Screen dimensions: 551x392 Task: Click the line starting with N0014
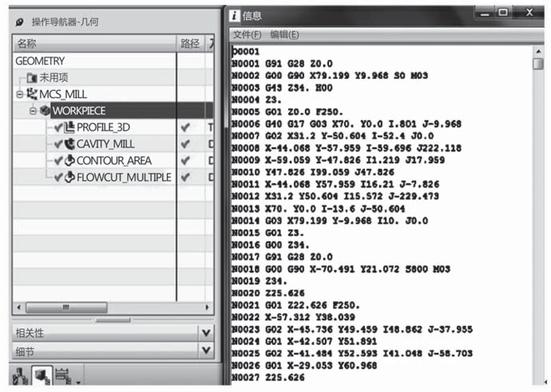[330, 221]
